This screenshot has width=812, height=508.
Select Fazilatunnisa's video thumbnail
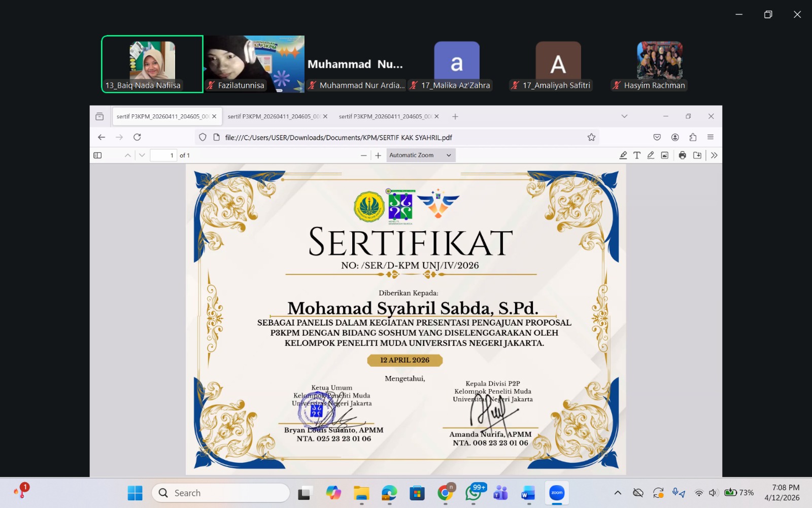[x=254, y=64]
